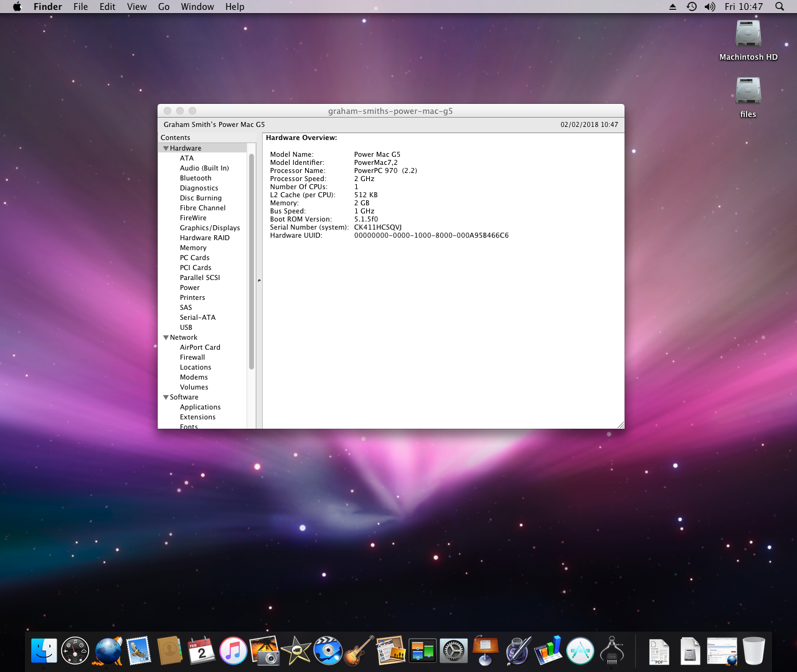This screenshot has width=797, height=672.
Task: Select USB in hardware list
Action: (186, 327)
